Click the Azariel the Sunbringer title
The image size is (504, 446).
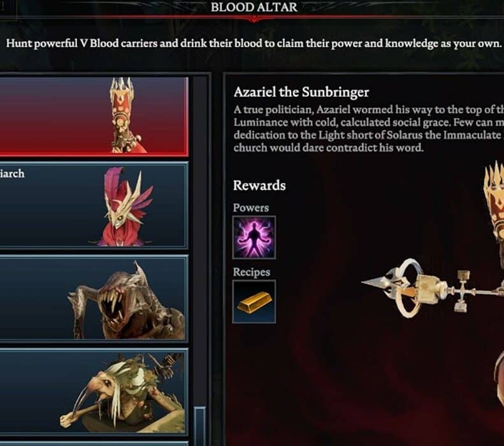(301, 92)
